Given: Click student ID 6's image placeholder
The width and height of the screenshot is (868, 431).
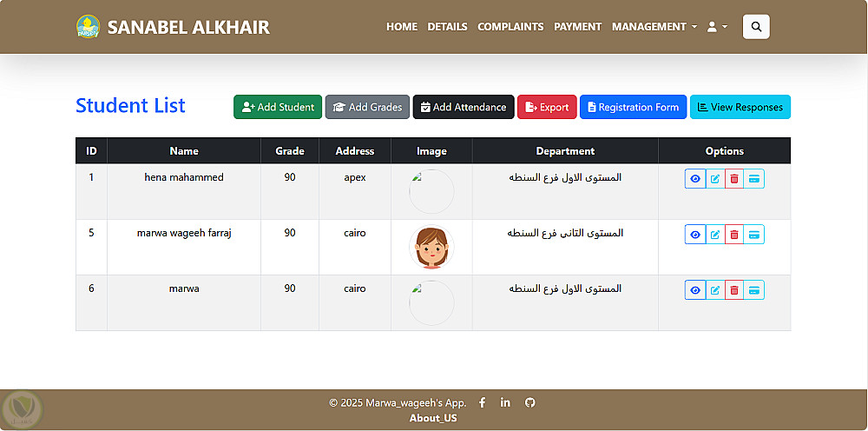Looking at the screenshot, I should [x=431, y=303].
